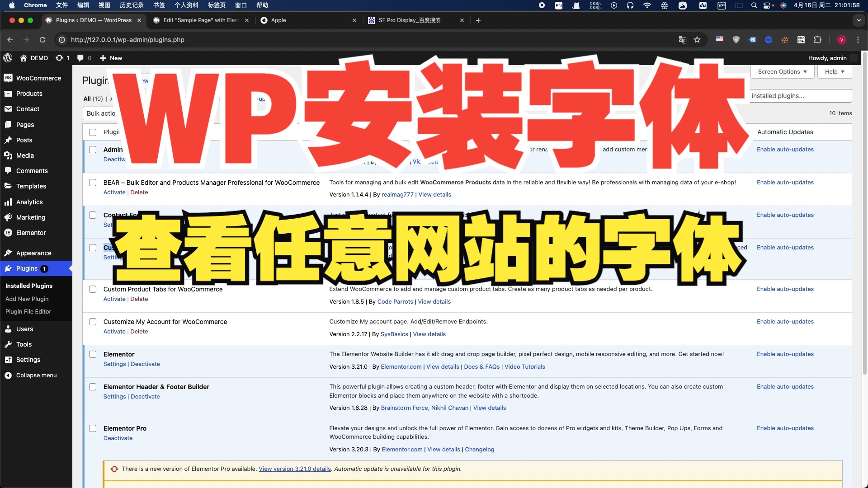Click the search installed plugins field
Image resolution: width=868 pixels, height=488 pixels.
click(801, 96)
